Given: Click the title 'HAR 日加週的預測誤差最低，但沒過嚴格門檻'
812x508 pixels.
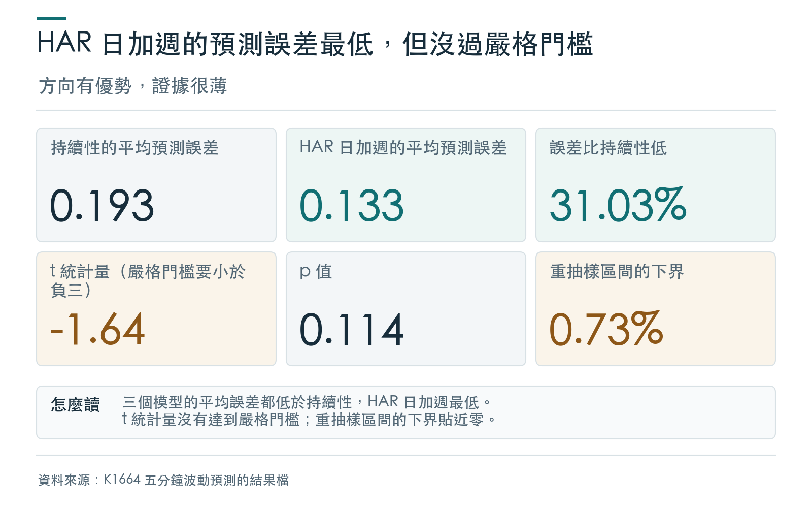Looking at the screenshot, I should click(x=315, y=44).
